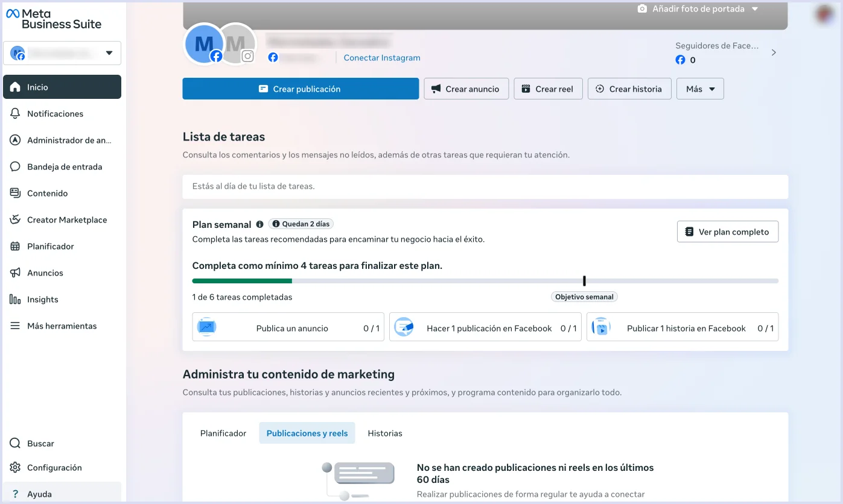Open the Contenido icon in sidebar
The image size is (843, 504).
pyautogui.click(x=16, y=193)
